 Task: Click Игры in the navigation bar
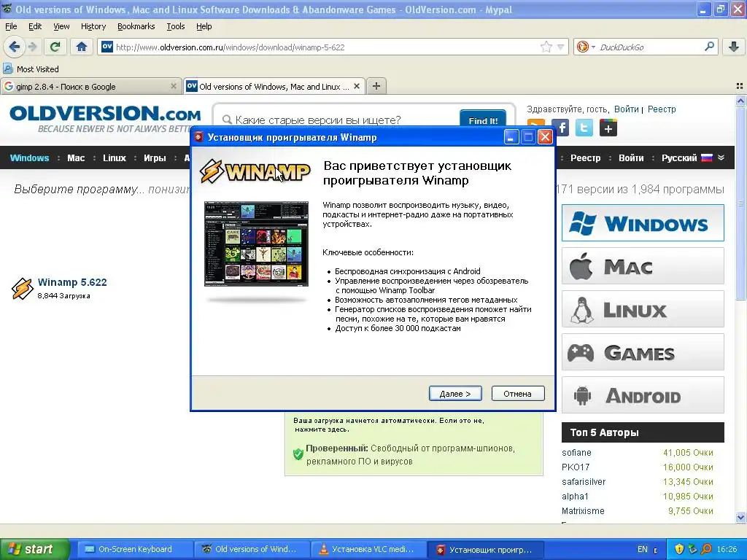(x=155, y=157)
